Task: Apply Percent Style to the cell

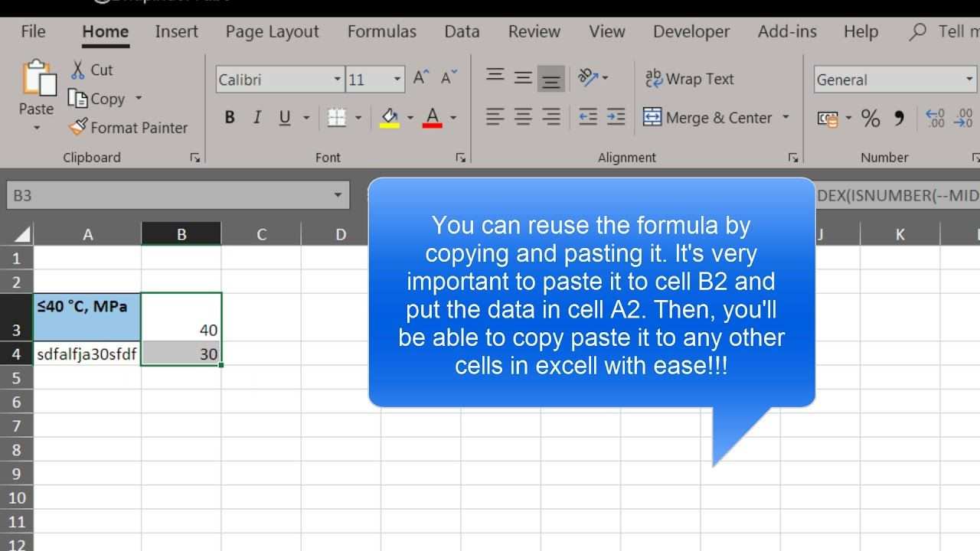Action: [x=871, y=118]
